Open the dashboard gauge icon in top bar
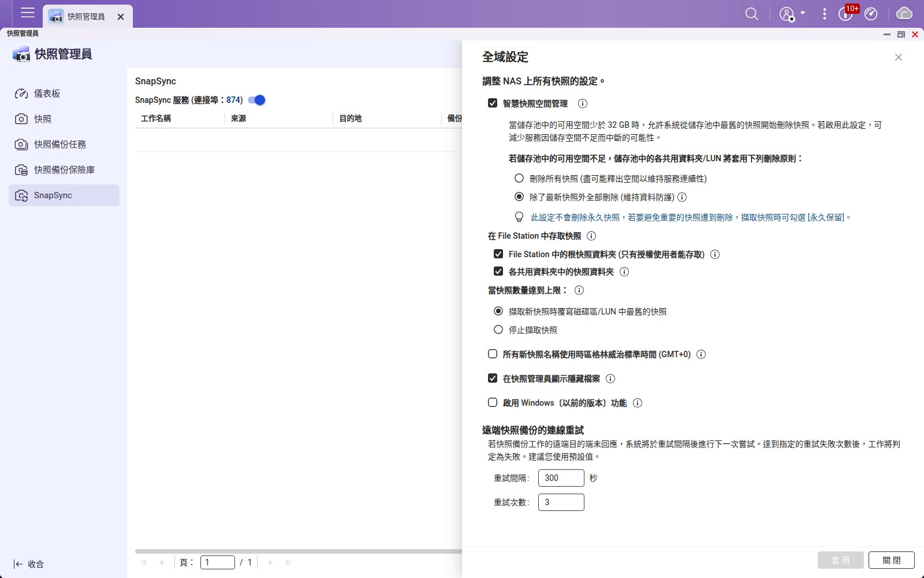Viewport: 924px width, 578px height. pyautogui.click(x=871, y=14)
